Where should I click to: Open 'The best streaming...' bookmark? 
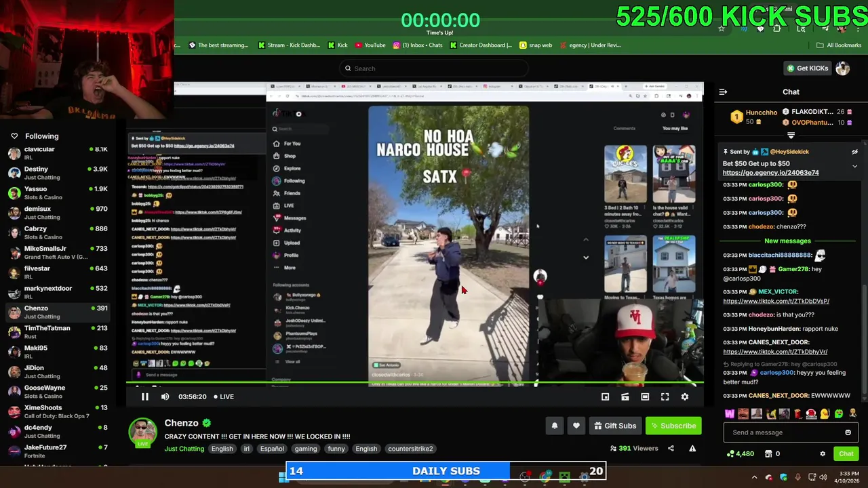[218, 45]
